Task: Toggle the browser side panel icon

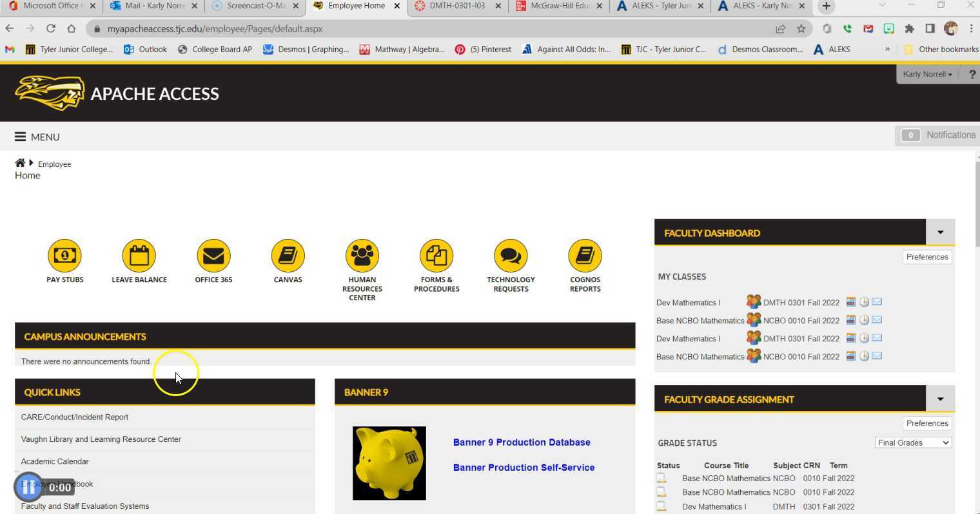Action: coord(930,28)
